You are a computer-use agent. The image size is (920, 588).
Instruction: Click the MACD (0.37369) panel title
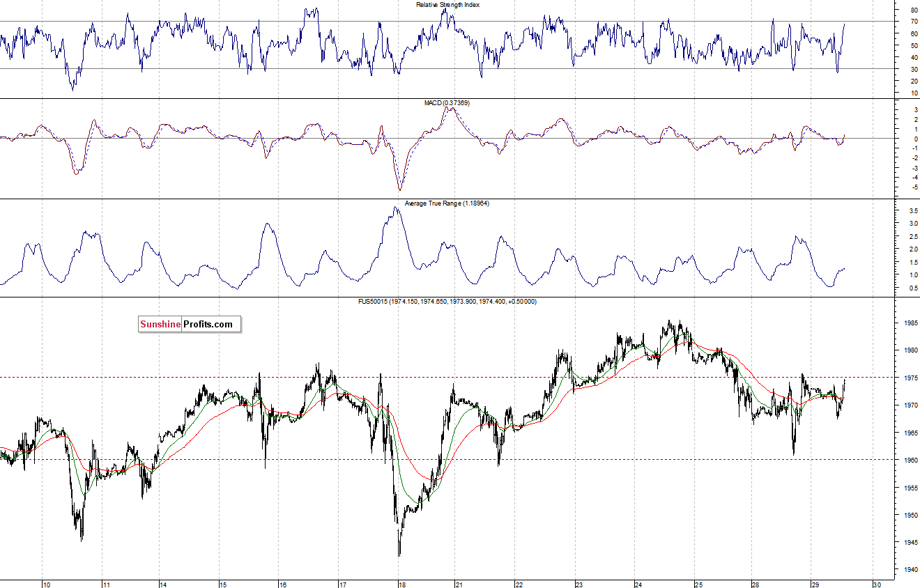(x=447, y=103)
